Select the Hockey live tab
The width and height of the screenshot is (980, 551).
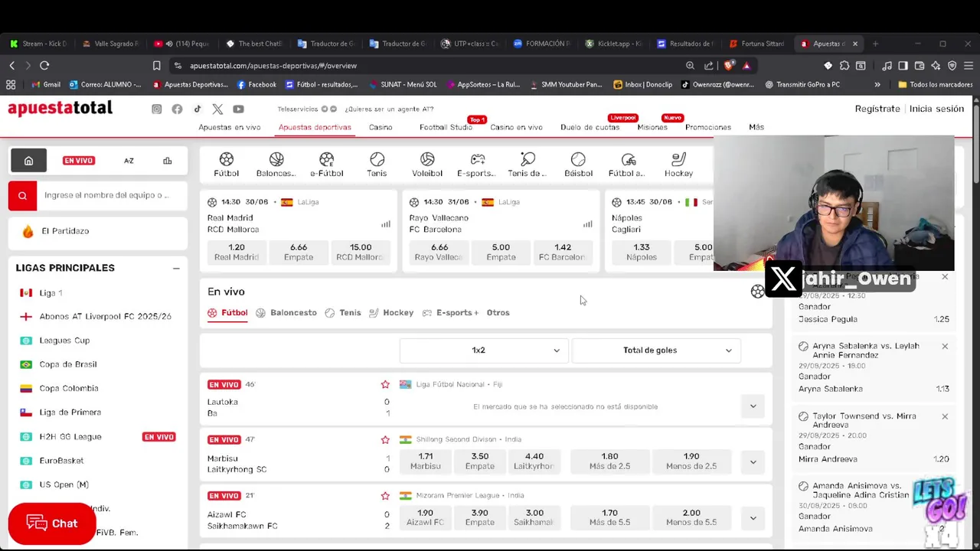(x=391, y=313)
